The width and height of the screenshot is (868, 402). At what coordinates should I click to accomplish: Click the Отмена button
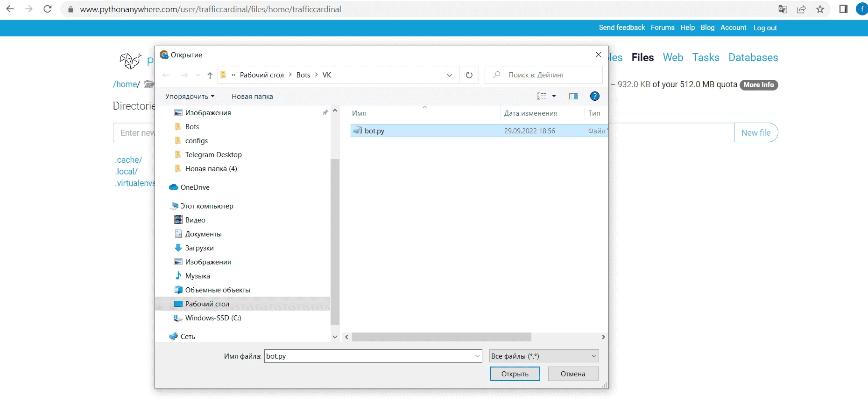pyautogui.click(x=573, y=374)
